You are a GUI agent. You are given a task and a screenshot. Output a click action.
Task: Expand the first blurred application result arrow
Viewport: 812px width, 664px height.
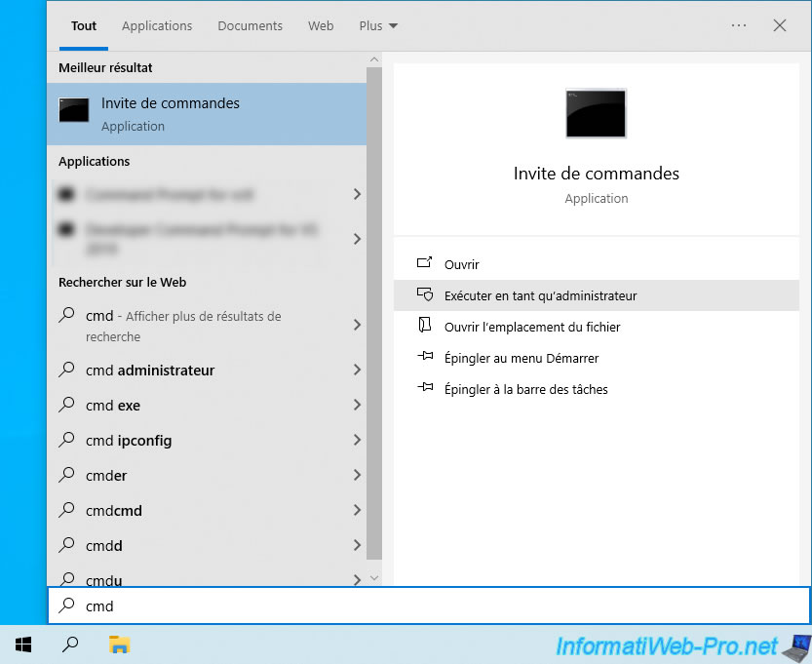pyautogui.click(x=357, y=194)
